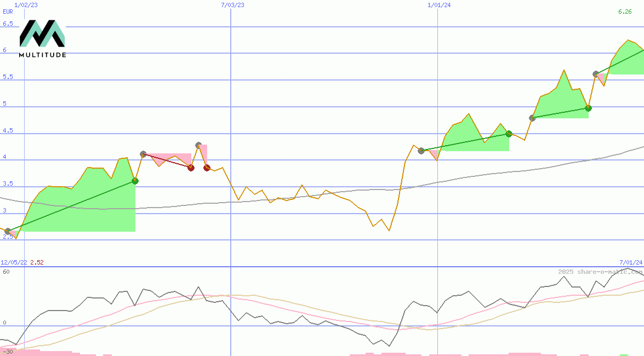The width and height of the screenshot is (644, 356).
Task: Click the green exit dot near 3.6 EUR
Action: tap(135, 181)
